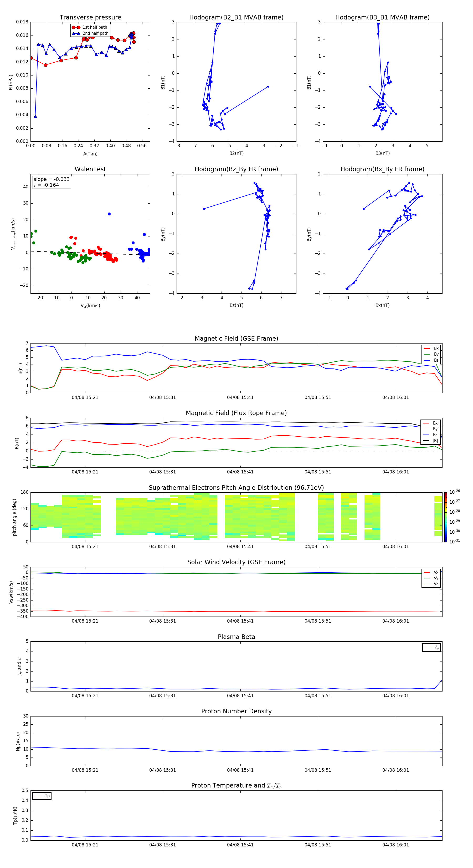The width and height of the screenshot is (473, 868).
Task: Click '04/08 15:21' tick in GSE magnetic field plot
Action: coord(85,398)
